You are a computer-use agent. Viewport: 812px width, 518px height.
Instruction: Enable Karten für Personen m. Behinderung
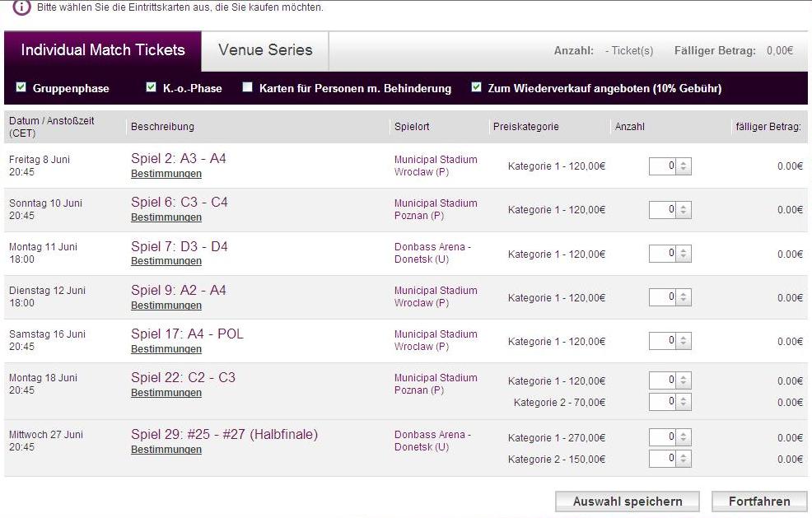click(x=247, y=87)
